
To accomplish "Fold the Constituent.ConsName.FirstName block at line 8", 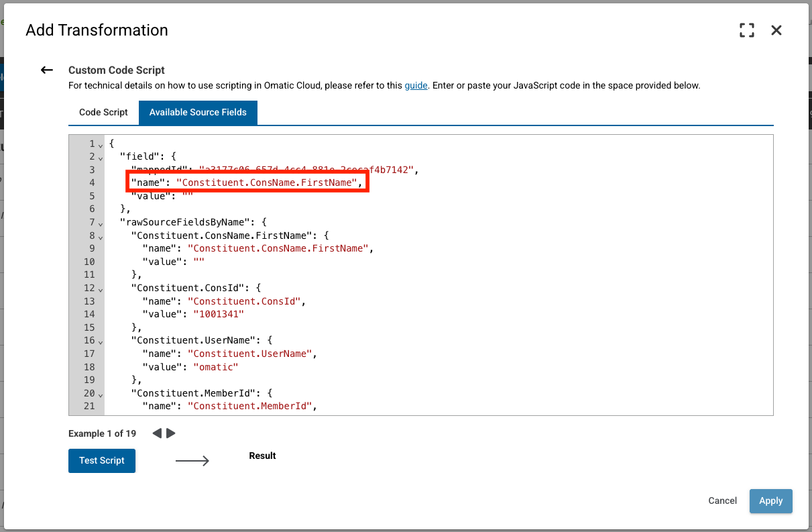I will point(101,236).
